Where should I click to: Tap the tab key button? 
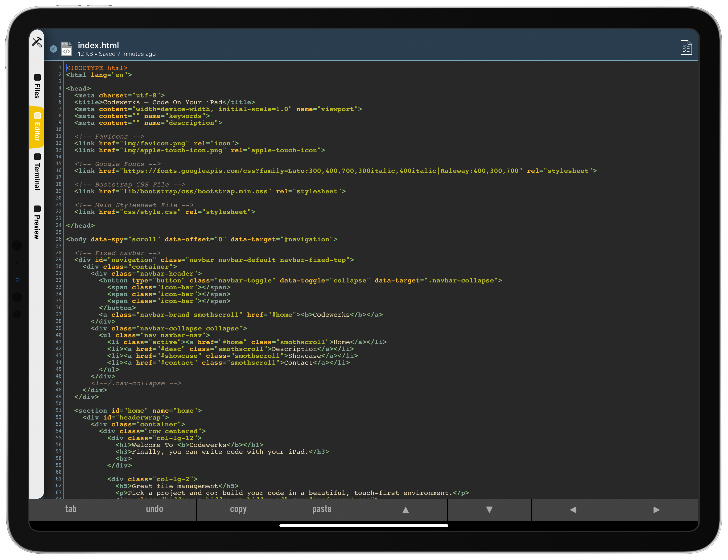click(x=71, y=509)
